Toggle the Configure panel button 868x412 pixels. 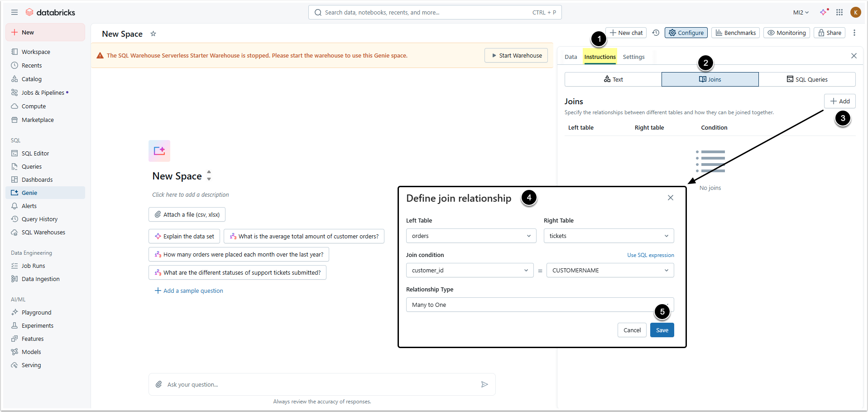(x=686, y=33)
